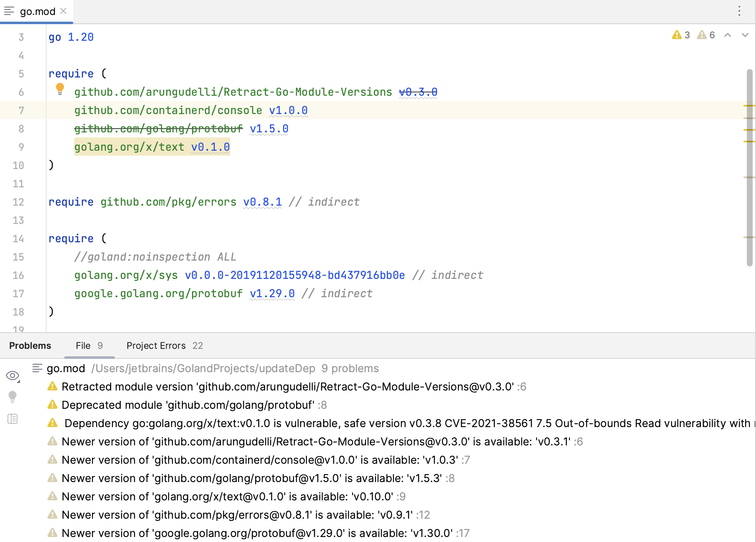Click the go 1.20 directive on line 3
Viewport: 756px width, 542px height.
pyautogui.click(x=71, y=37)
